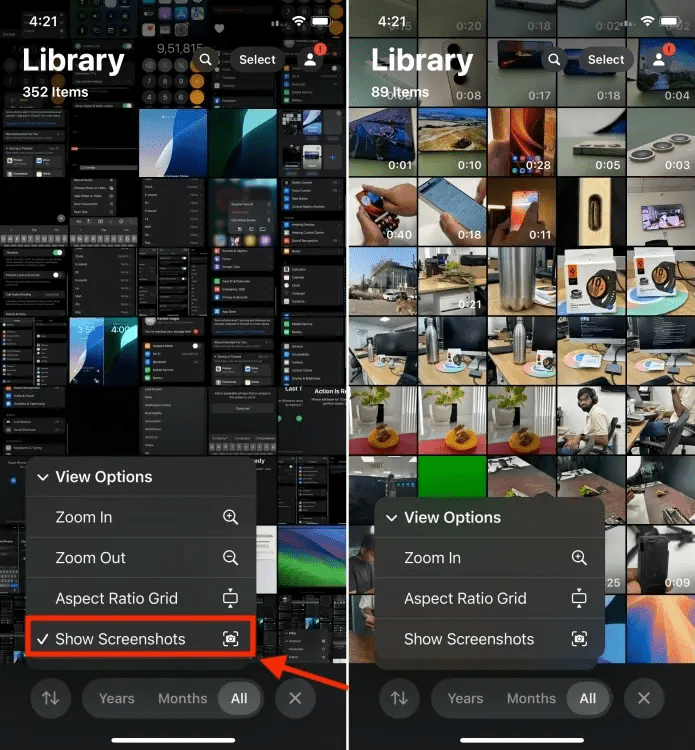Switch to Months tab in right screen
This screenshot has width=695, height=750.
pos(531,698)
